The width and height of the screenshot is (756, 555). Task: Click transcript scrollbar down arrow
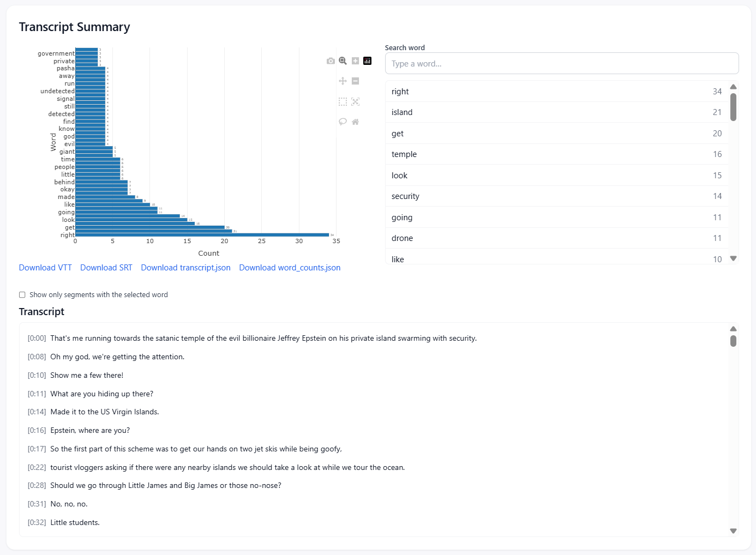[x=733, y=531]
